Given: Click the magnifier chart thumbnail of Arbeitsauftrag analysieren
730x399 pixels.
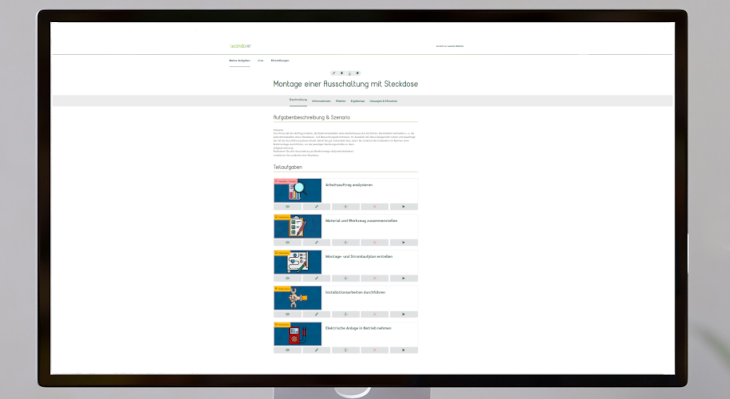Looking at the screenshot, I should [297, 190].
